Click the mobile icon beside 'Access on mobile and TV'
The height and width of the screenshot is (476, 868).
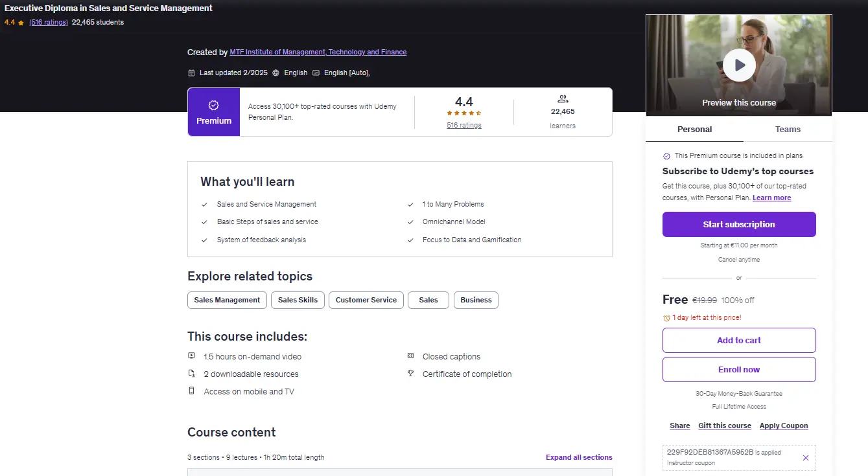tap(191, 391)
